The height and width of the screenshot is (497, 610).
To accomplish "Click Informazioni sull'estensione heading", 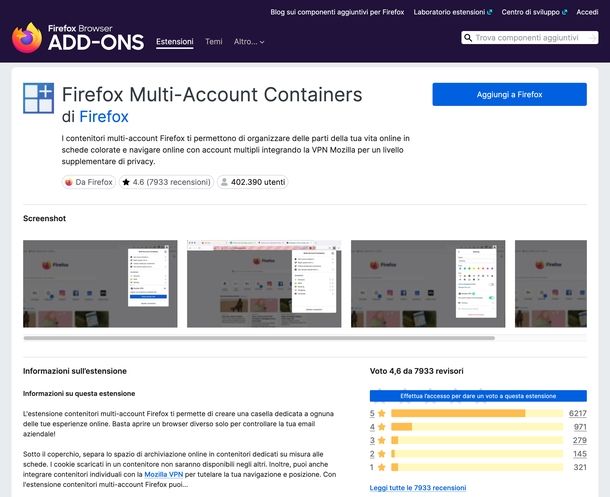I will point(75,371).
